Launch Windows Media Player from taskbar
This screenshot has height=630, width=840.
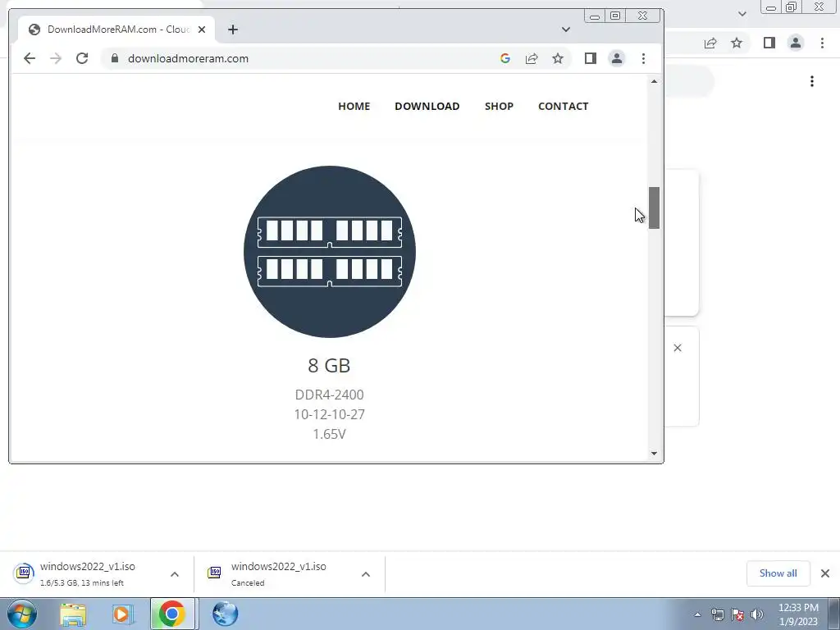click(122, 614)
